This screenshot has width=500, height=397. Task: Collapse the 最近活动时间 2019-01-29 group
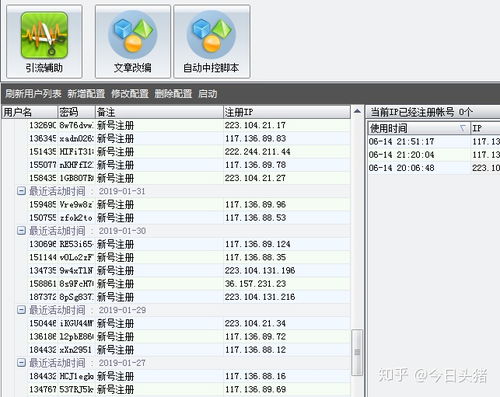(x=21, y=310)
